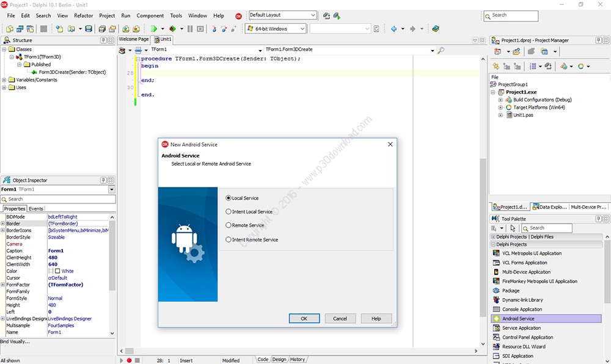Click the editor print icon above code

point(138,50)
